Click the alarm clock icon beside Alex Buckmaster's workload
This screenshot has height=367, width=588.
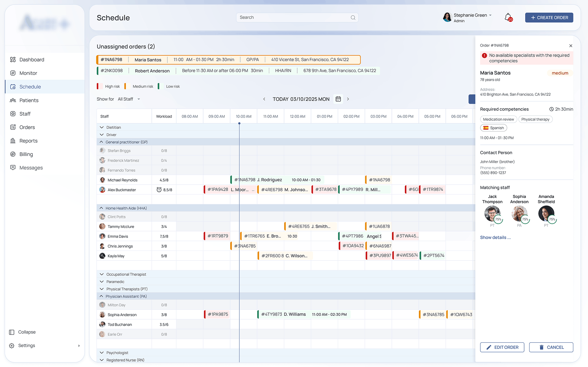point(159,190)
